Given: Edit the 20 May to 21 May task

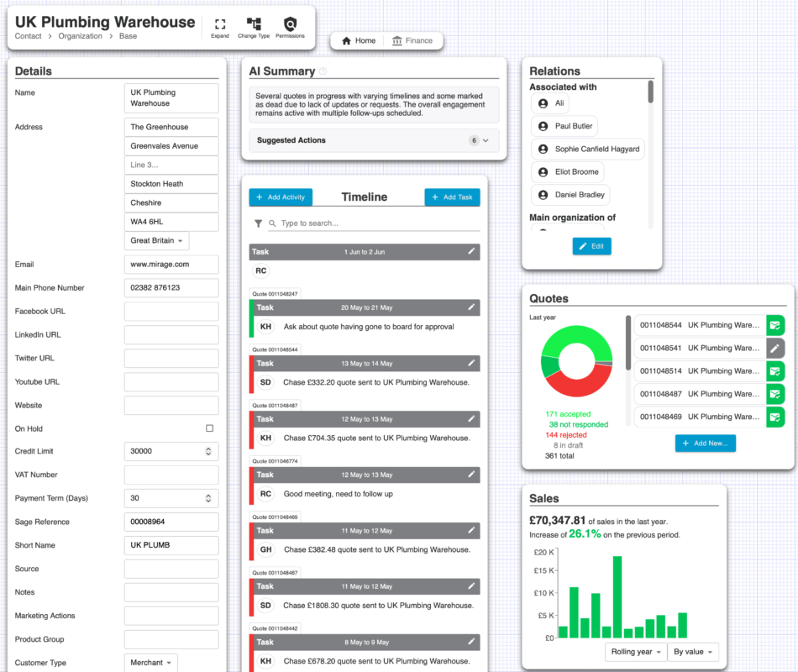Looking at the screenshot, I should click(x=471, y=307).
